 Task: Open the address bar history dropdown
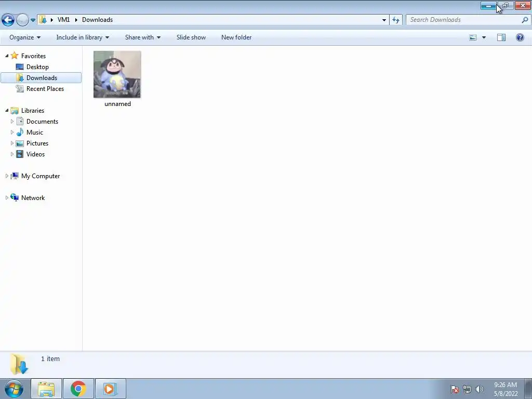[384, 20]
